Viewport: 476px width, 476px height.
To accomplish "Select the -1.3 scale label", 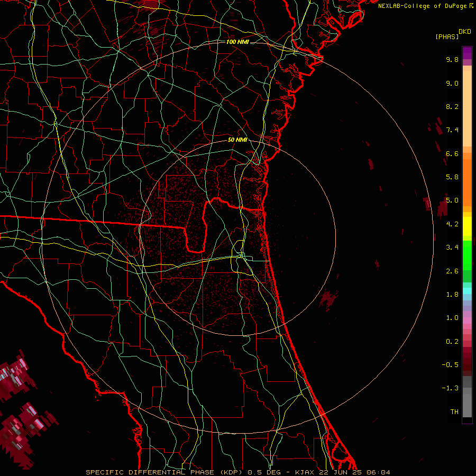I will 450,388.
